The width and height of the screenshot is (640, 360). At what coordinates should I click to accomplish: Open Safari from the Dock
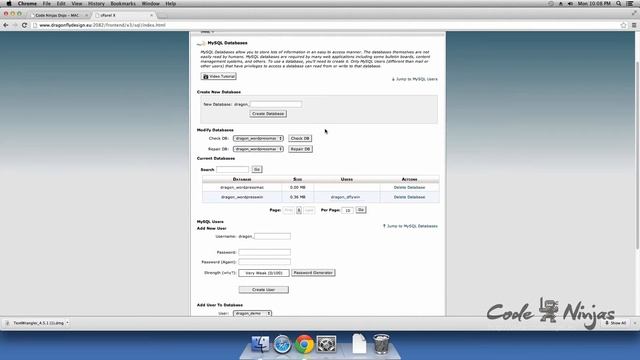(x=282, y=344)
